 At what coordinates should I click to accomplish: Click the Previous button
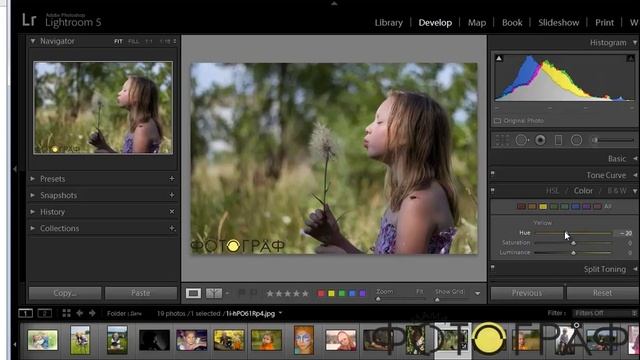[x=527, y=293]
